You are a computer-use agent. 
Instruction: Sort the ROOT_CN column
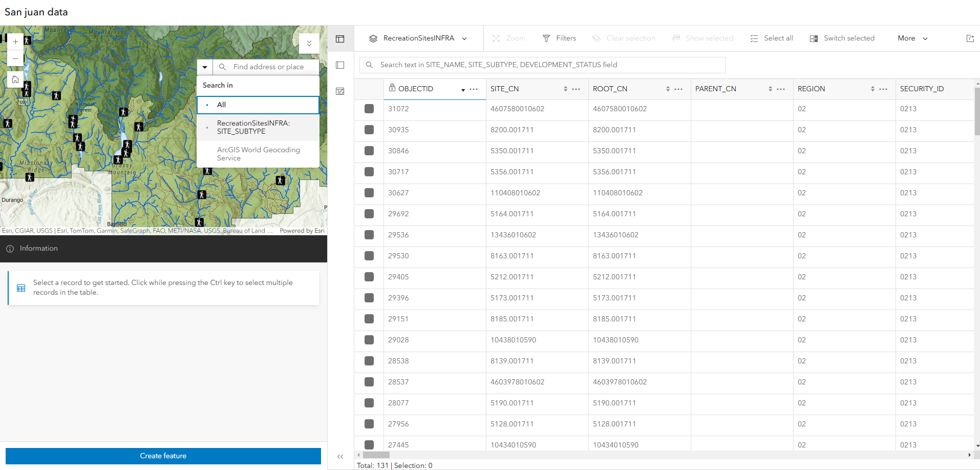668,88
